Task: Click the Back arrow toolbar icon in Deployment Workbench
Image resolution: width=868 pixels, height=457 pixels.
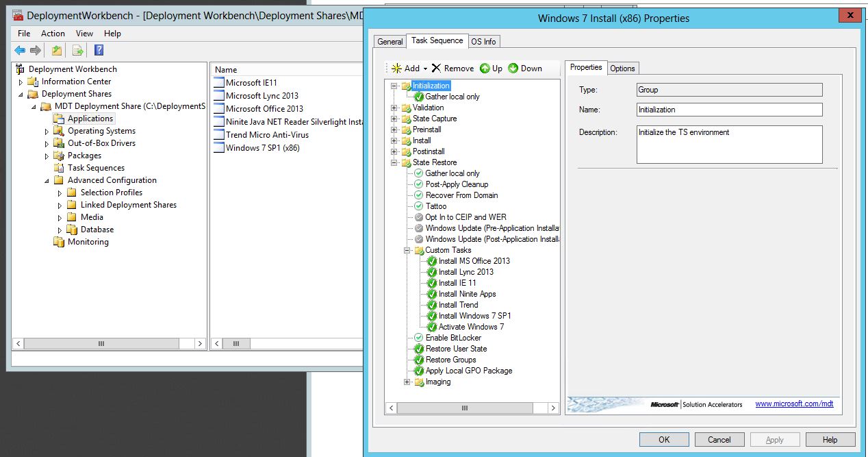Action: 20,50
